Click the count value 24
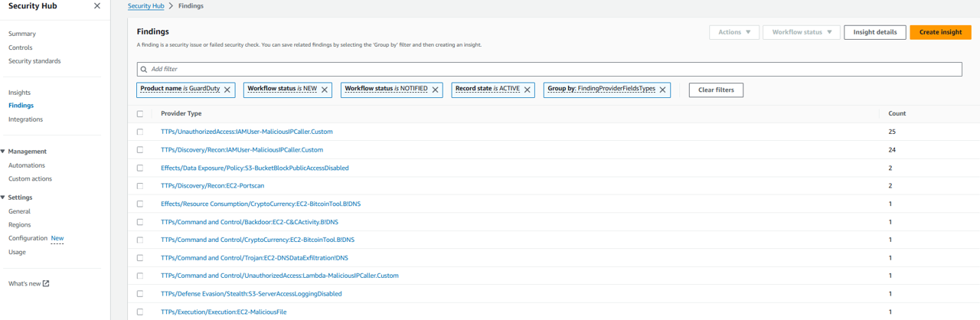The height and width of the screenshot is (320, 980). pyautogui.click(x=892, y=150)
